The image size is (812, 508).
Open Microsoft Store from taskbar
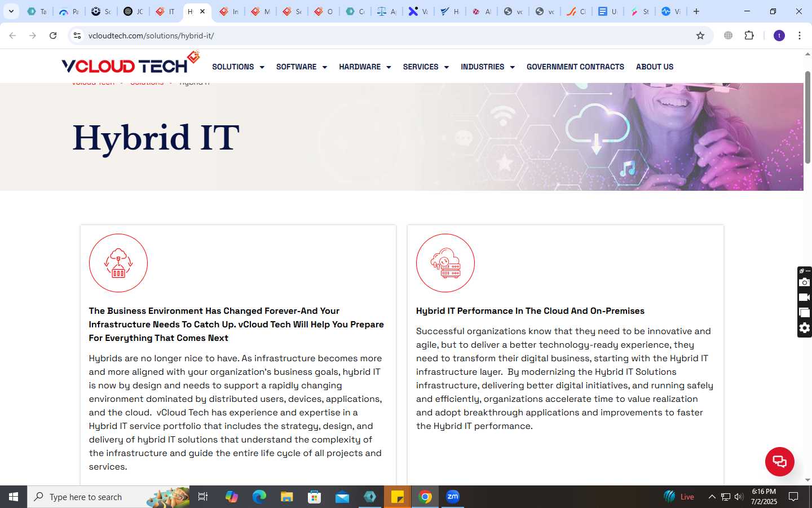(315, 497)
